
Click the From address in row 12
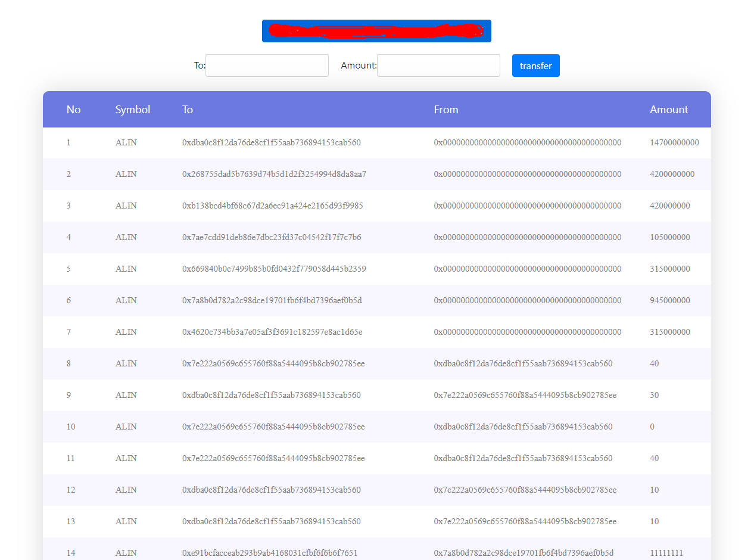[x=524, y=490]
